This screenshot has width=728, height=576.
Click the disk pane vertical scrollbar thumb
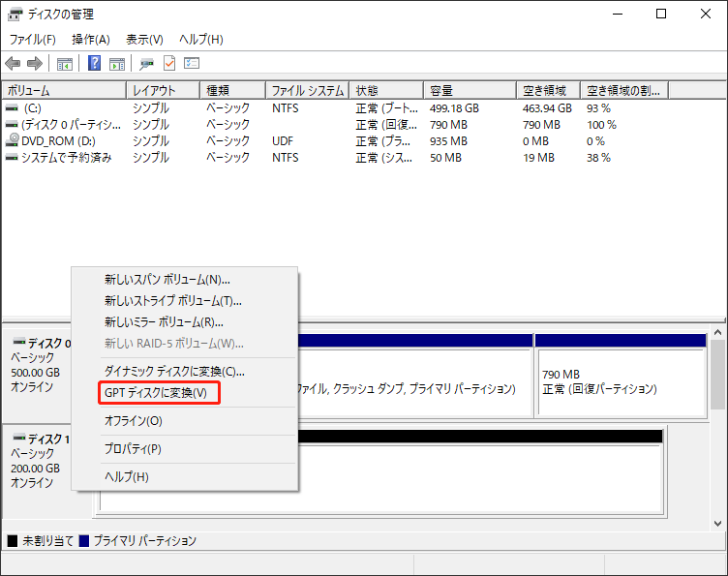click(x=717, y=375)
